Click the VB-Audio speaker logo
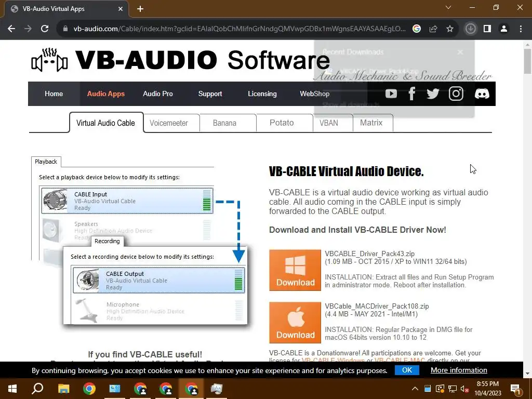532x399 pixels. click(49, 60)
